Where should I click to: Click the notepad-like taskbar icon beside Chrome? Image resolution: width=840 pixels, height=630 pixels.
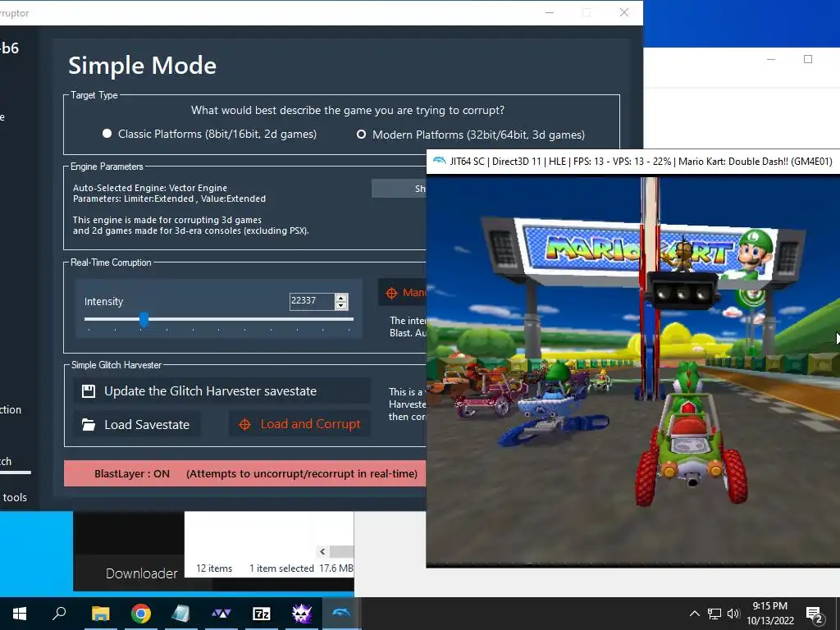pos(180,614)
